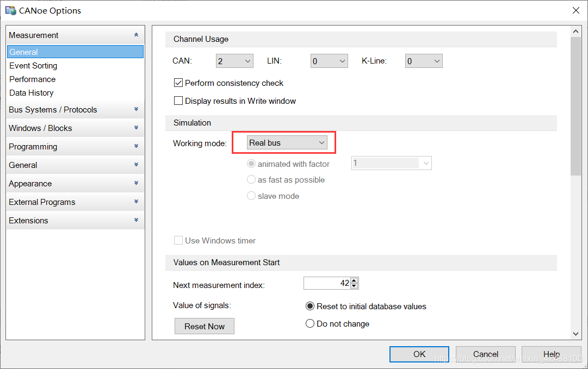Viewport: 588px width, 369px height.
Task: Select General under Measurement
Action: tap(75, 52)
